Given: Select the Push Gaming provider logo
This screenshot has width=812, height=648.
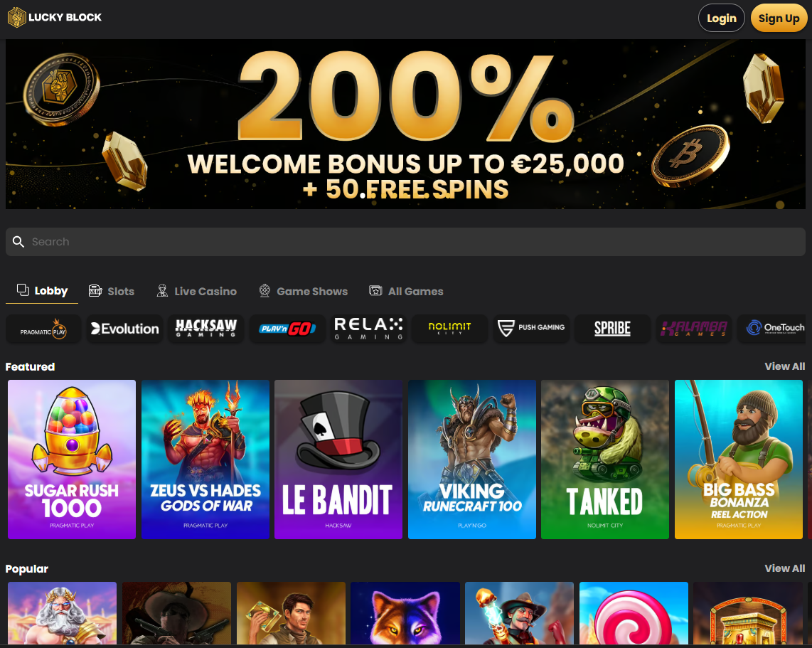Looking at the screenshot, I should (531, 329).
